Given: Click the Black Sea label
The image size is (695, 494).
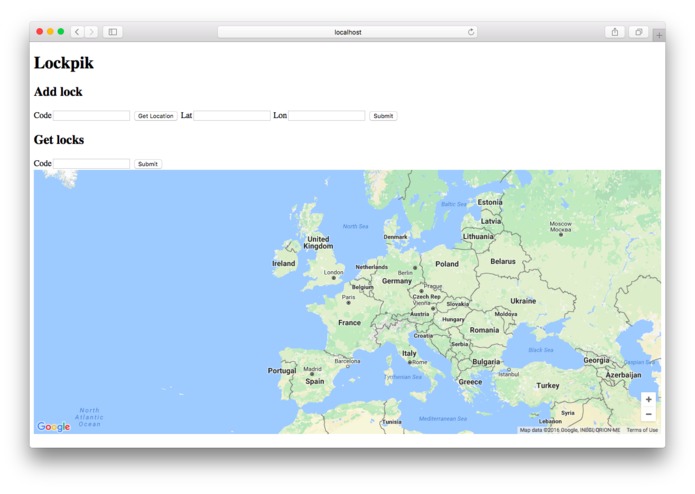Looking at the screenshot, I should tap(541, 350).
